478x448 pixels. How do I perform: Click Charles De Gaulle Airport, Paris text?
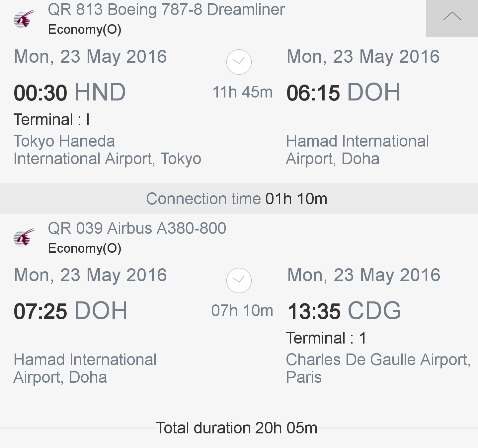pyautogui.click(x=378, y=368)
